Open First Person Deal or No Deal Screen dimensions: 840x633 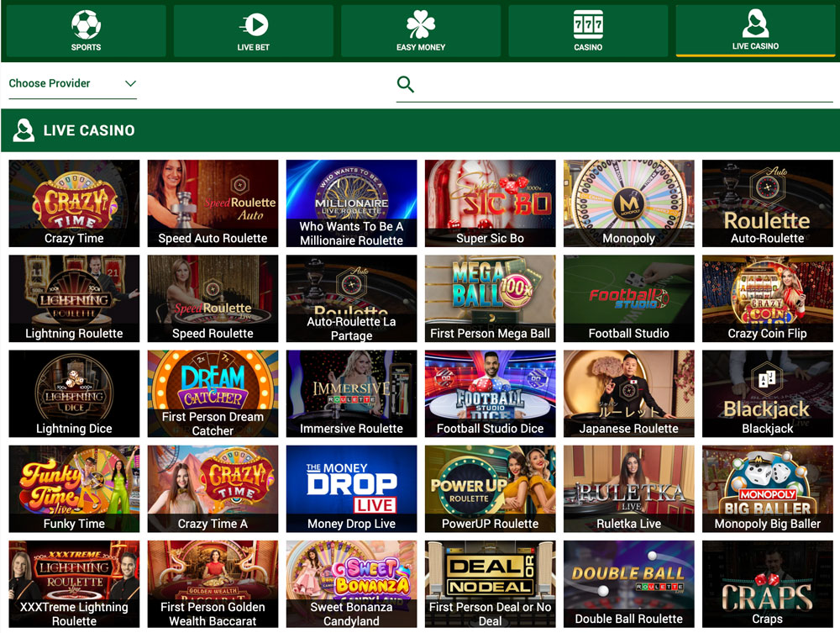tap(491, 583)
